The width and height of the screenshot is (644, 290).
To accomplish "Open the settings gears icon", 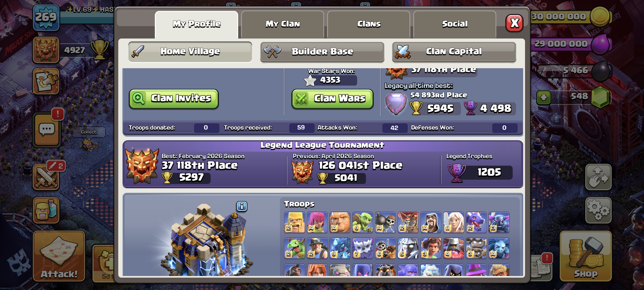I will pos(598,210).
